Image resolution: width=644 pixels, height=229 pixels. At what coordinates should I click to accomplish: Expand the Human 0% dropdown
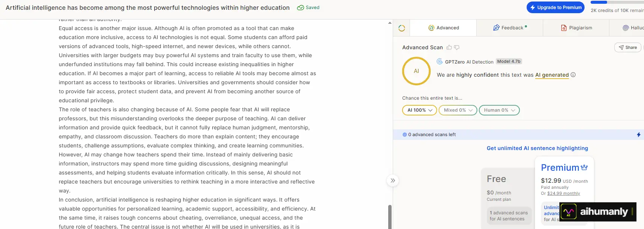499,110
